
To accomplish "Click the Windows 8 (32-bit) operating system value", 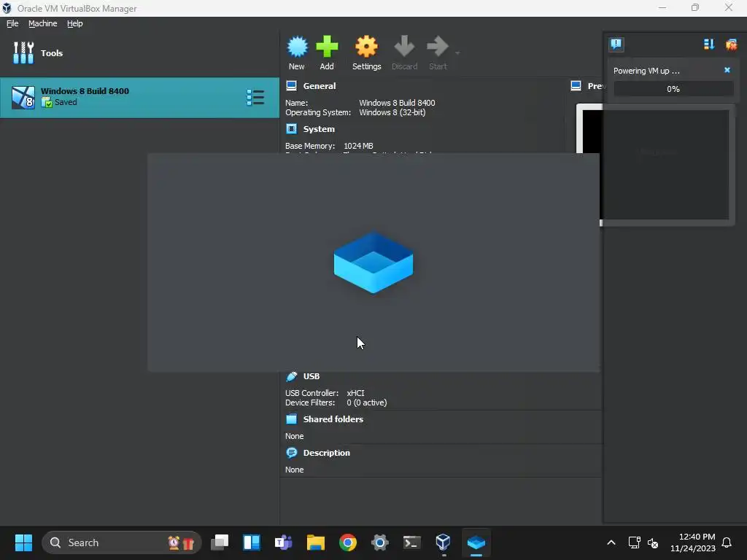I will pos(392,112).
